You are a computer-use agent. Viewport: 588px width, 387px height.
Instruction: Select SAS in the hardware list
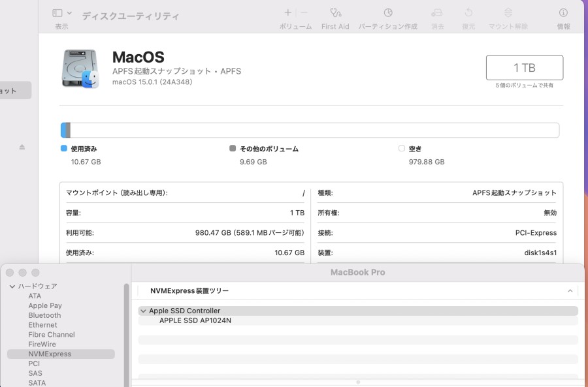pos(35,373)
